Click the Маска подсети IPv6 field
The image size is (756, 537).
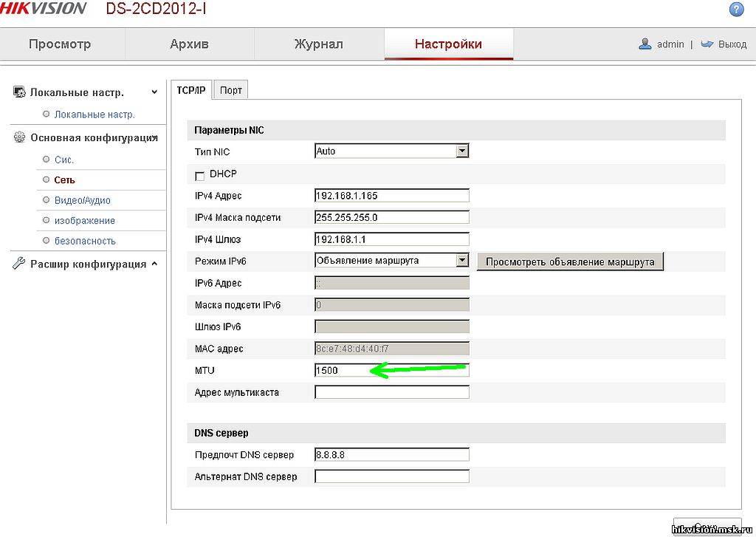click(391, 304)
